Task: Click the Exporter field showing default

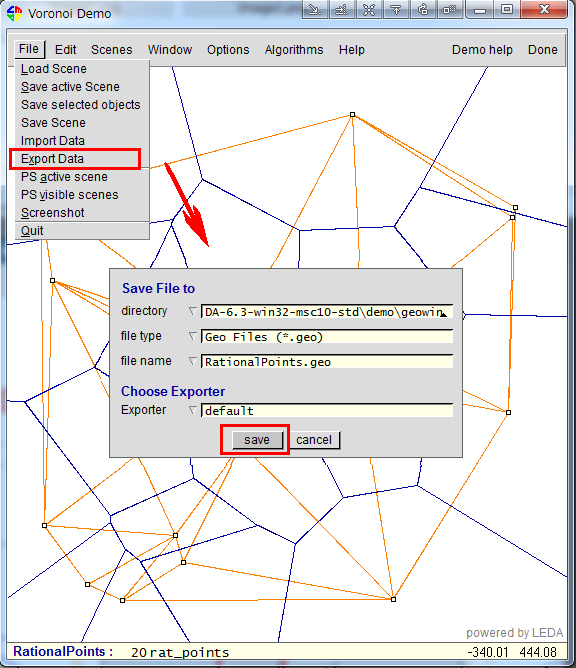Action: 327,410
